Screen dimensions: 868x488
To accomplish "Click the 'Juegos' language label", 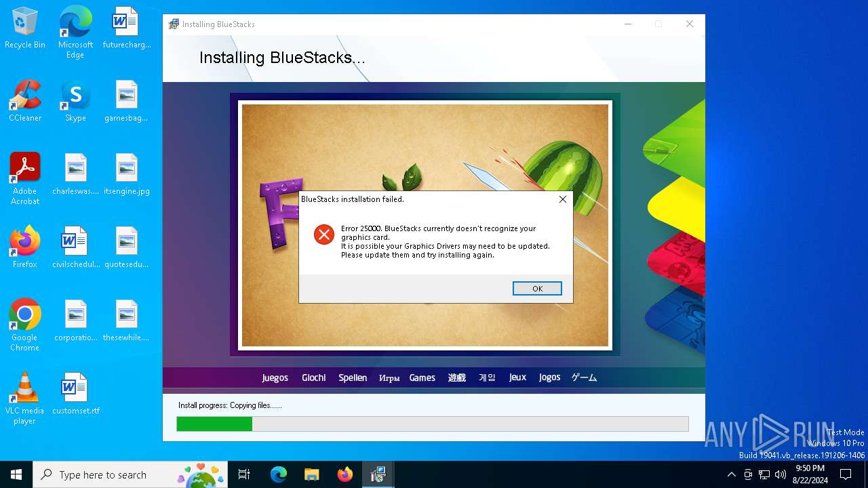I will [275, 378].
